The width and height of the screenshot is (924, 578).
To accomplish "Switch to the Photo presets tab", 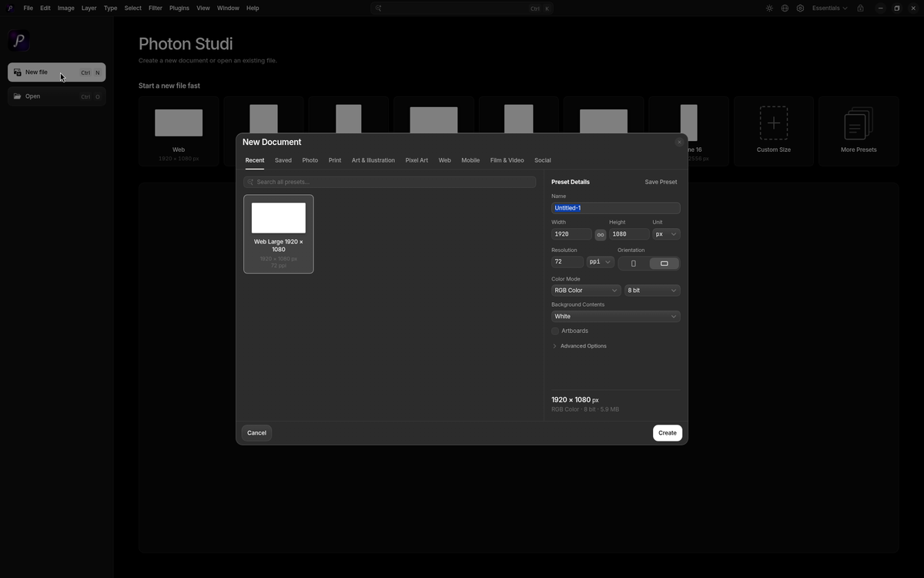I will [310, 160].
